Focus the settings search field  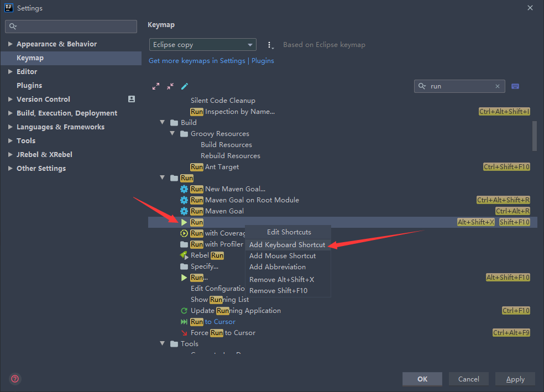(71, 27)
